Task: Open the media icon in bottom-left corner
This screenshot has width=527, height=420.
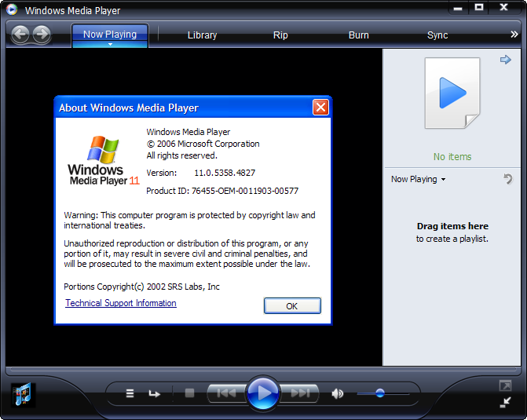Action: [x=23, y=394]
